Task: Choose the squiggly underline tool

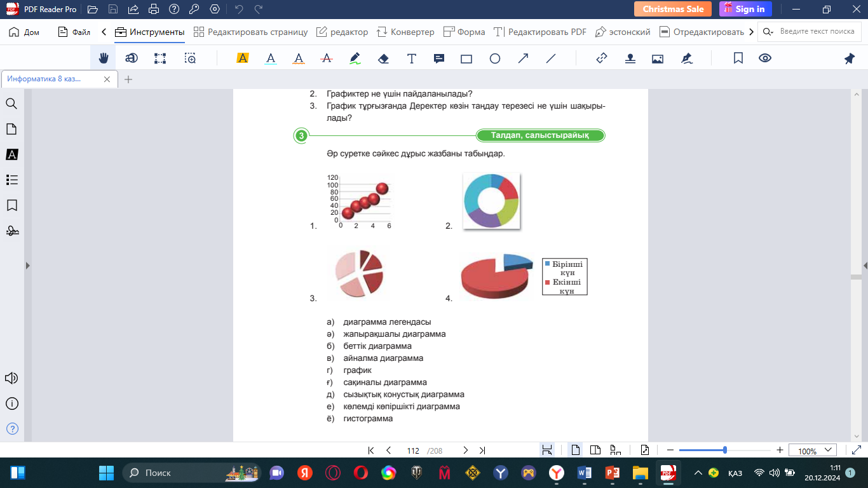Action: tap(299, 58)
